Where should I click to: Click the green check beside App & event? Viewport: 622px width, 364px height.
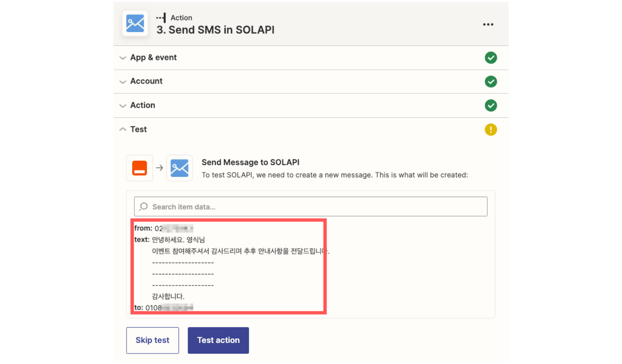491,58
